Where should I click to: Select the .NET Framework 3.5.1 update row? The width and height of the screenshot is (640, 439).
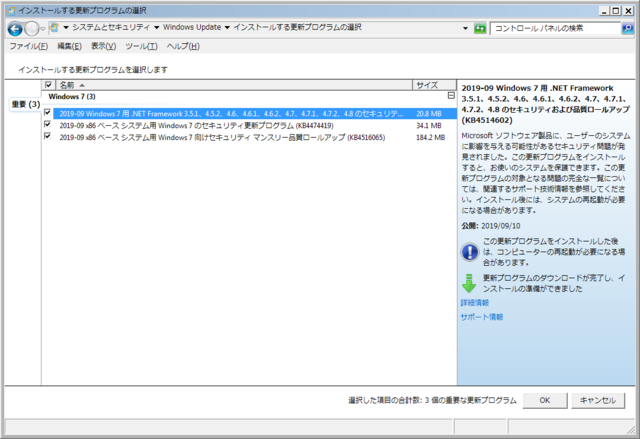pyautogui.click(x=255, y=113)
